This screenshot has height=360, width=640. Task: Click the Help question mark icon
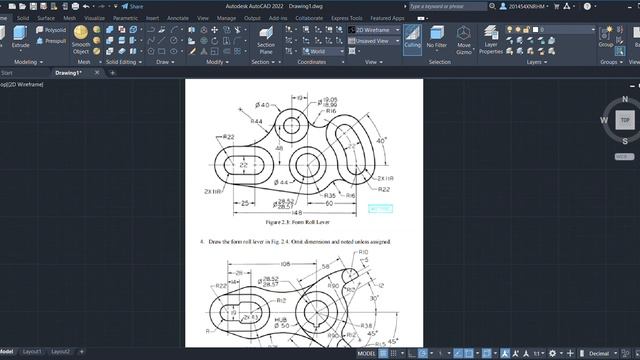coord(587,7)
